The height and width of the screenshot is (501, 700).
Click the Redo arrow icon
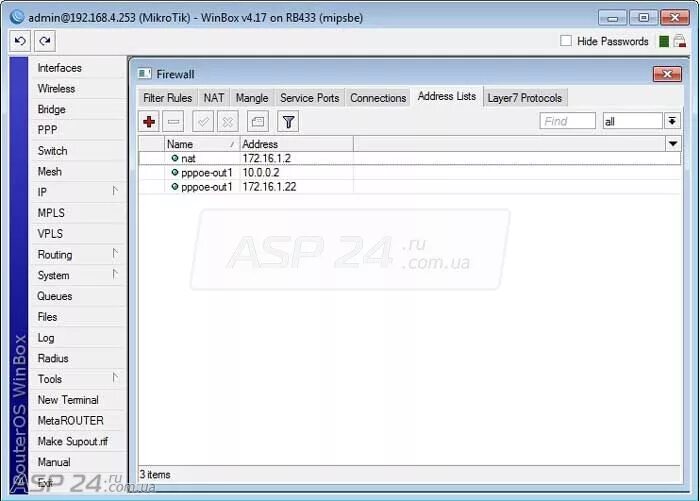45,42
